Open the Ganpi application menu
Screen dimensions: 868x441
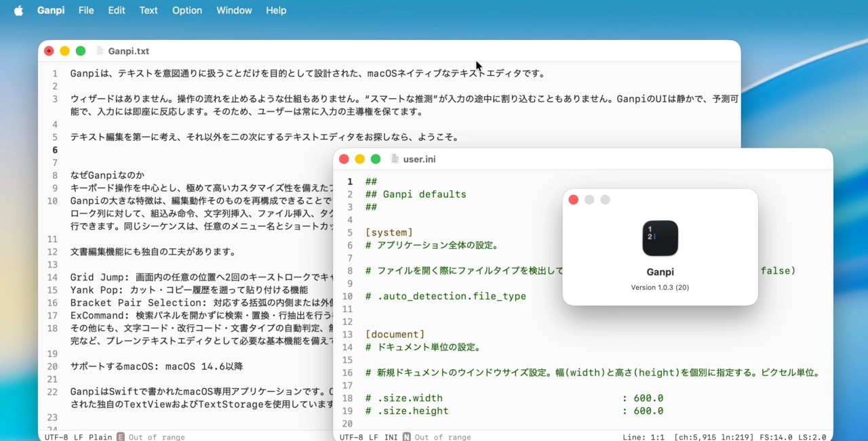click(51, 10)
